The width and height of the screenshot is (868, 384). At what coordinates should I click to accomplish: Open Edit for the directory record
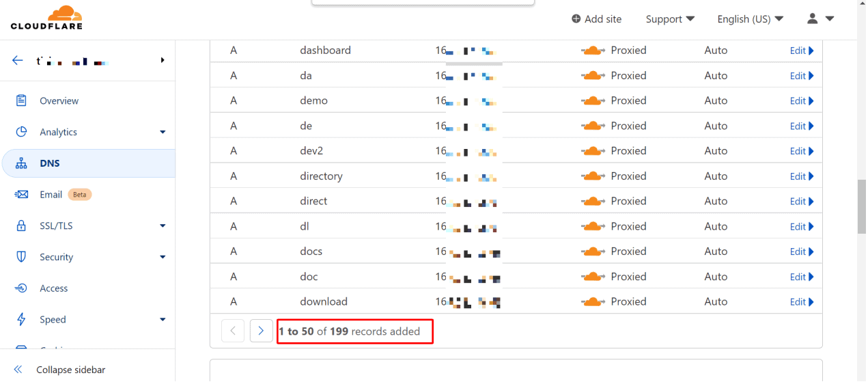[802, 176]
